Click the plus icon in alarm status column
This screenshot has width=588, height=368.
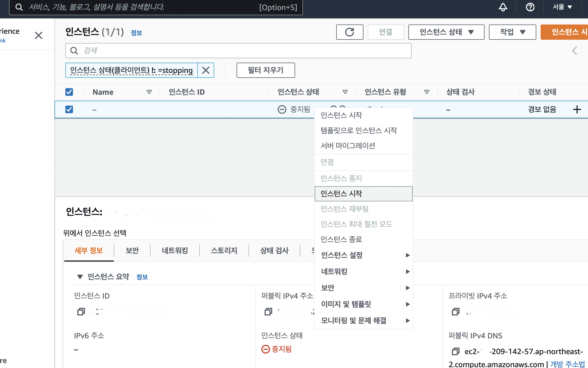click(577, 109)
